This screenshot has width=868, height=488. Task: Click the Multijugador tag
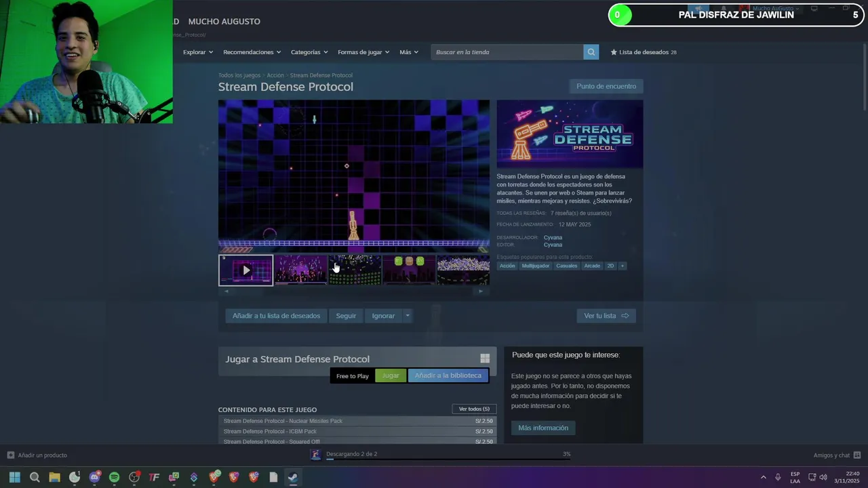pos(536,266)
